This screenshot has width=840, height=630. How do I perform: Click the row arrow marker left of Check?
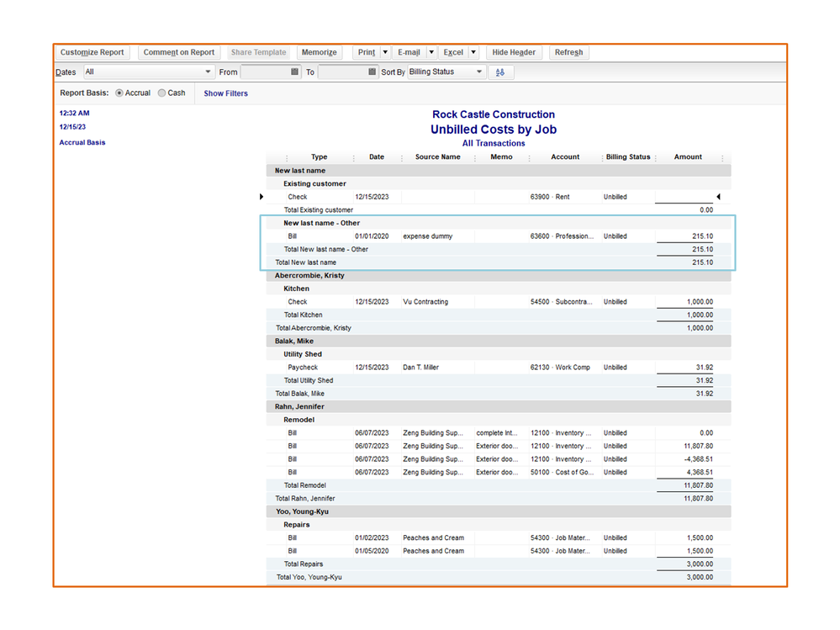[x=262, y=197]
